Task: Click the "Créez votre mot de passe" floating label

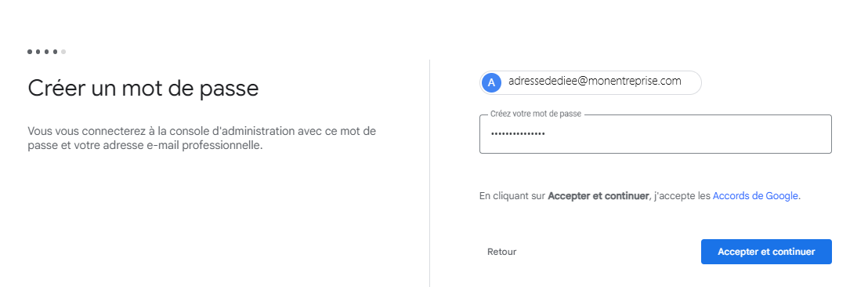Action: 536,114
